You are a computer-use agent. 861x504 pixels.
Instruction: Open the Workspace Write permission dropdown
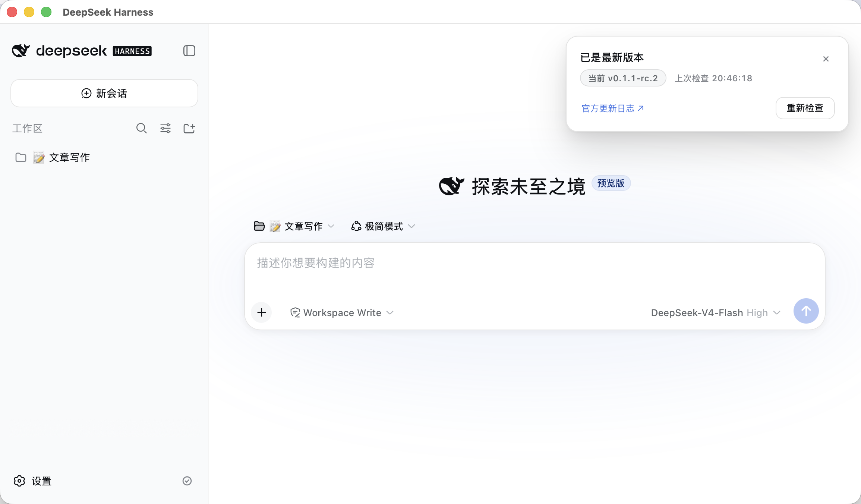[x=342, y=312]
